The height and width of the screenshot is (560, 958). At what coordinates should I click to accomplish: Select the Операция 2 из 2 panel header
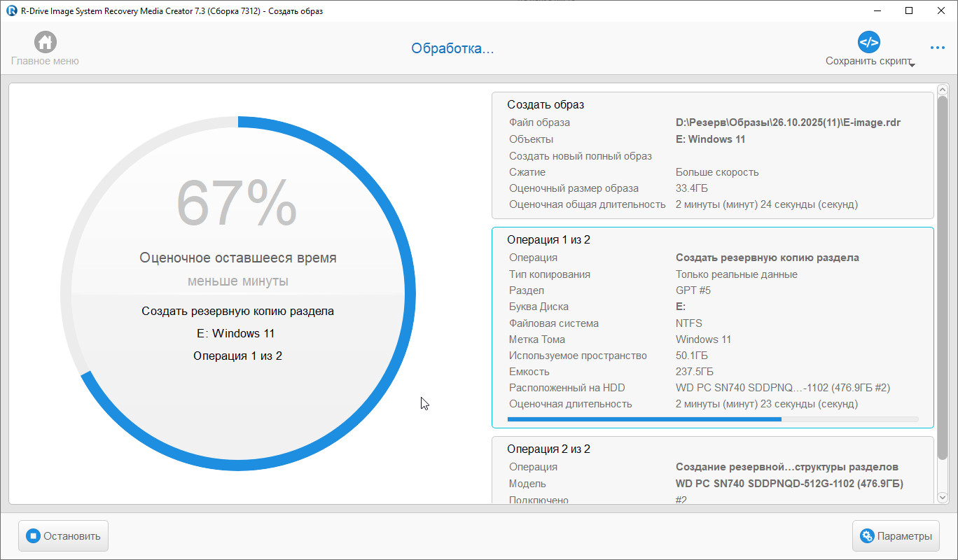pos(548,449)
